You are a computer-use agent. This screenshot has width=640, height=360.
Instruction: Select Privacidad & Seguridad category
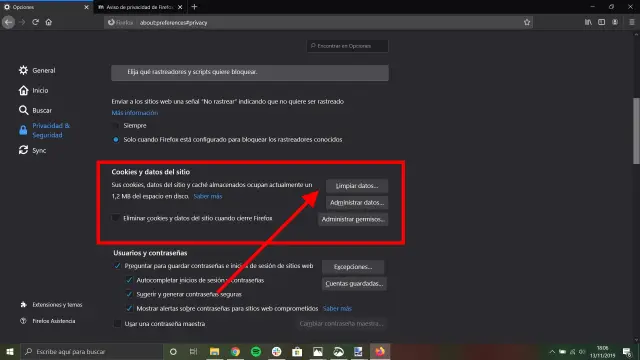point(44,130)
